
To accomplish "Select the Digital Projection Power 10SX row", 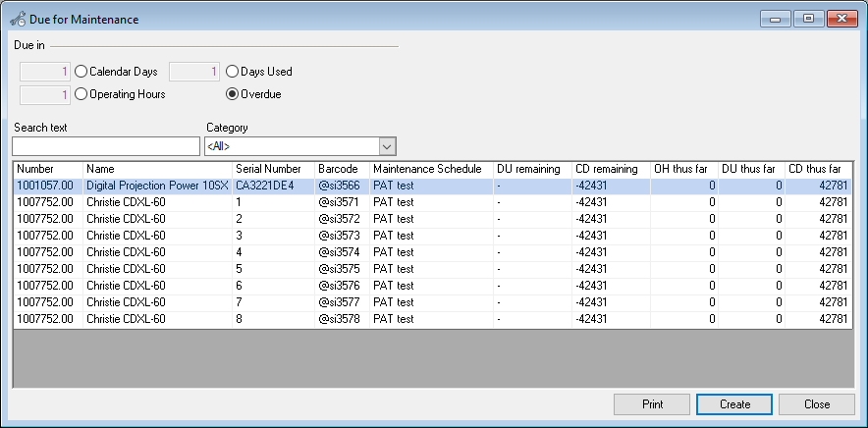I will [157, 185].
